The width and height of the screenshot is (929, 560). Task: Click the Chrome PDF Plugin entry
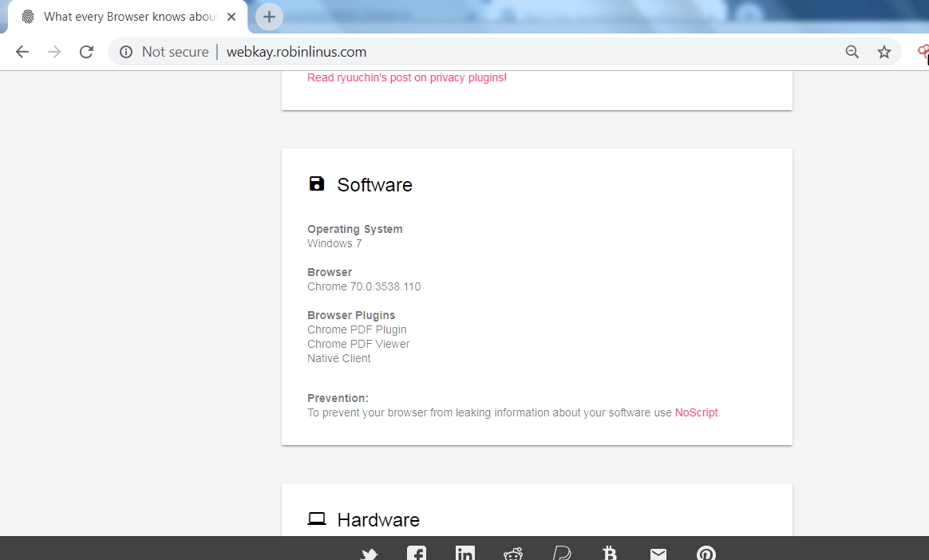pos(357,329)
